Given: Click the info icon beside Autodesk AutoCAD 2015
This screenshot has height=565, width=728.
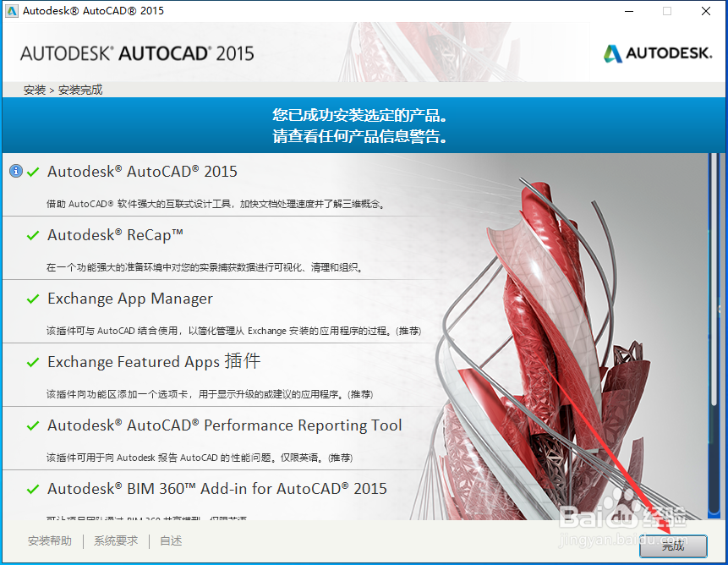Looking at the screenshot, I should coord(16,171).
